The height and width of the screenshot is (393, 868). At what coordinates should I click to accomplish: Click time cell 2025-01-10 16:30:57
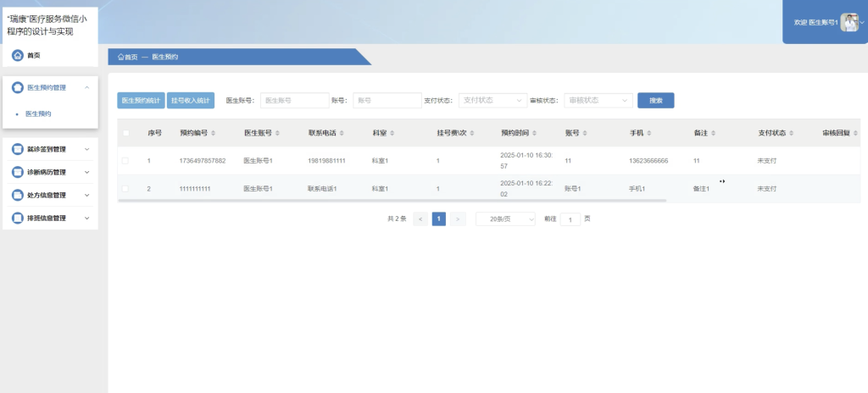[x=526, y=161]
